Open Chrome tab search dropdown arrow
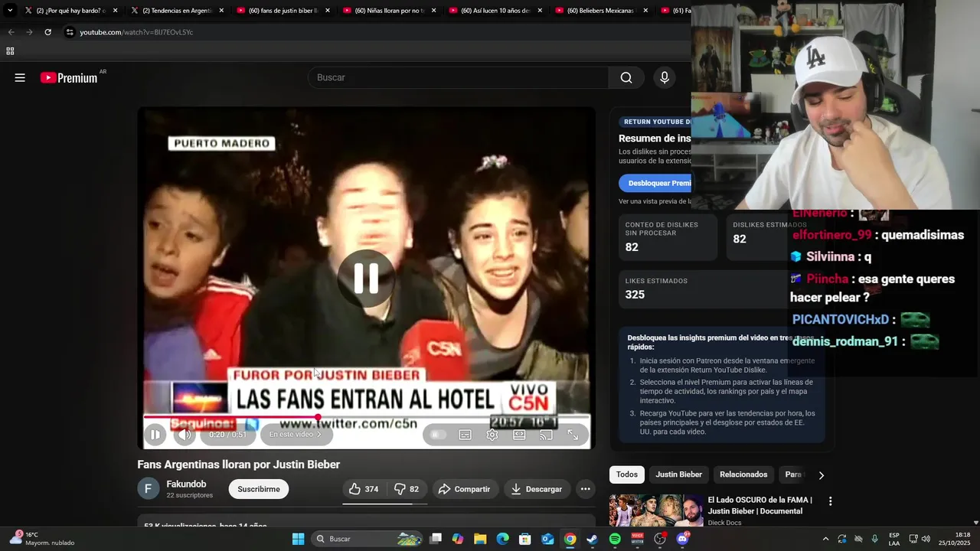Screen dimensions: 980x551 pos(9,11)
